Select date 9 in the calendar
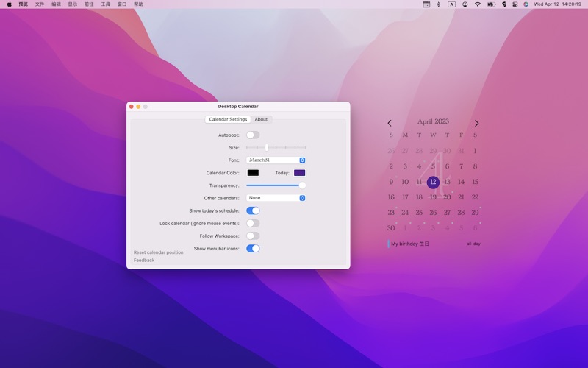Image resolution: width=588 pixels, height=368 pixels. click(391, 182)
